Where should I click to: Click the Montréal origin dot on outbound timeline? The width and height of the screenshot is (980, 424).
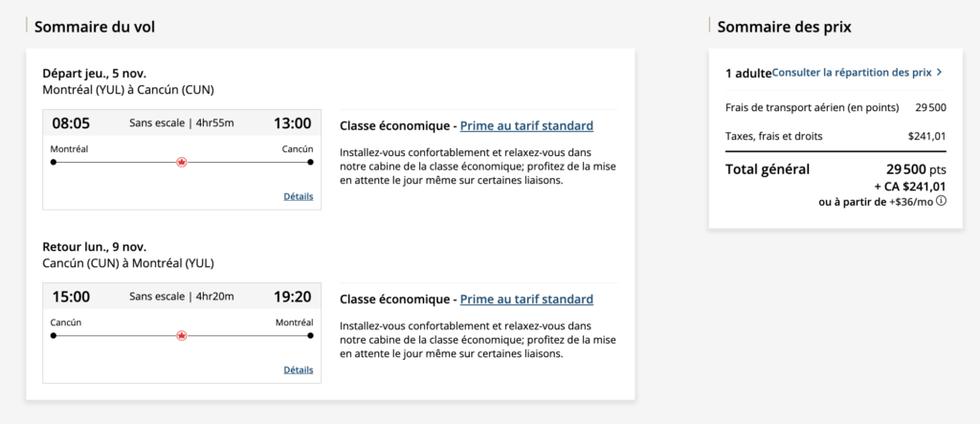click(x=54, y=162)
